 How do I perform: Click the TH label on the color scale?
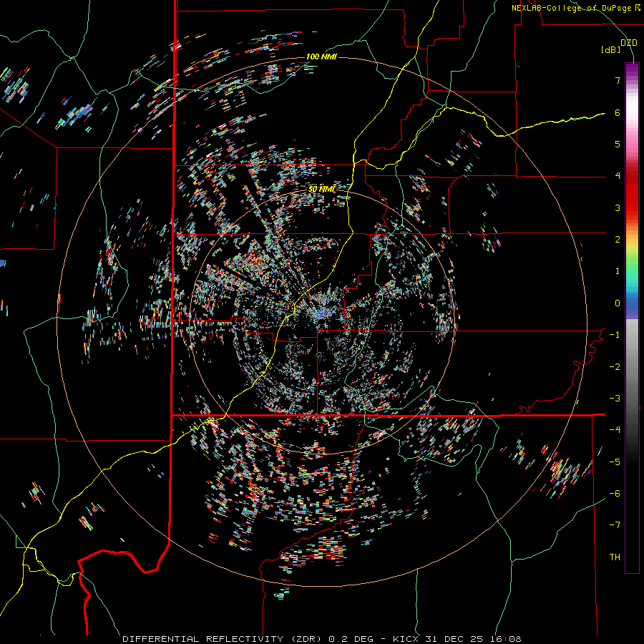[615, 557]
